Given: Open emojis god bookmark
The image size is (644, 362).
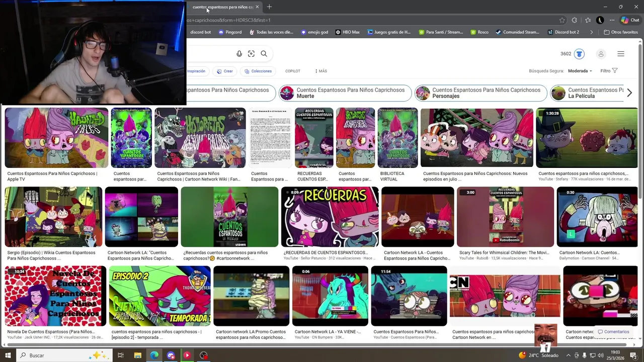Looking at the screenshot, I should pos(314,32).
